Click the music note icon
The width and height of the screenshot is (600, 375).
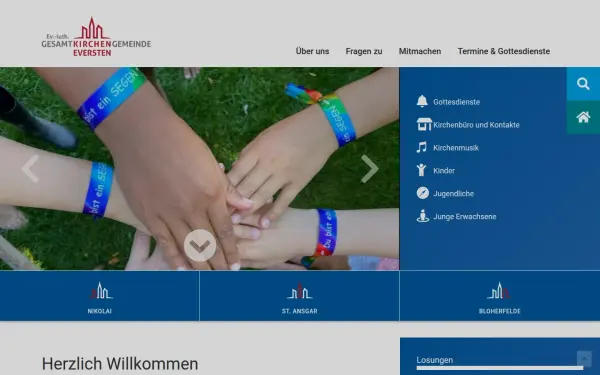pos(422,147)
